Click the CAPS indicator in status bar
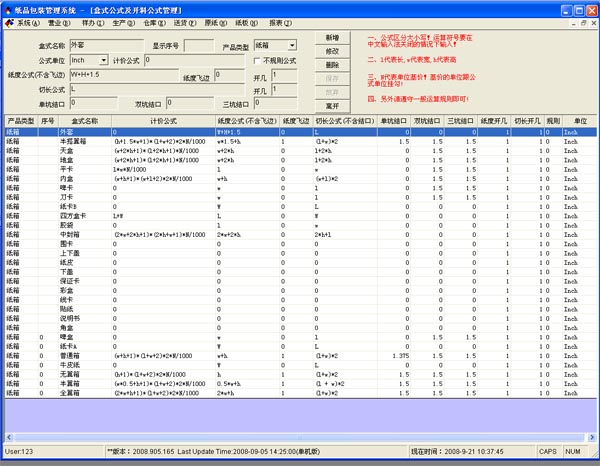The width and height of the screenshot is (600, 466). point(548,451)
